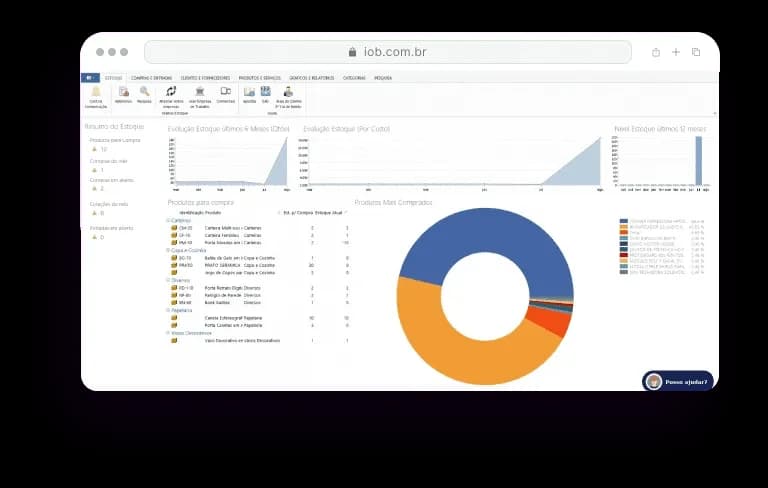Select the Clientes e Fornecedores tab
This screenshot has height=488, width=768.
coord(205,77)
